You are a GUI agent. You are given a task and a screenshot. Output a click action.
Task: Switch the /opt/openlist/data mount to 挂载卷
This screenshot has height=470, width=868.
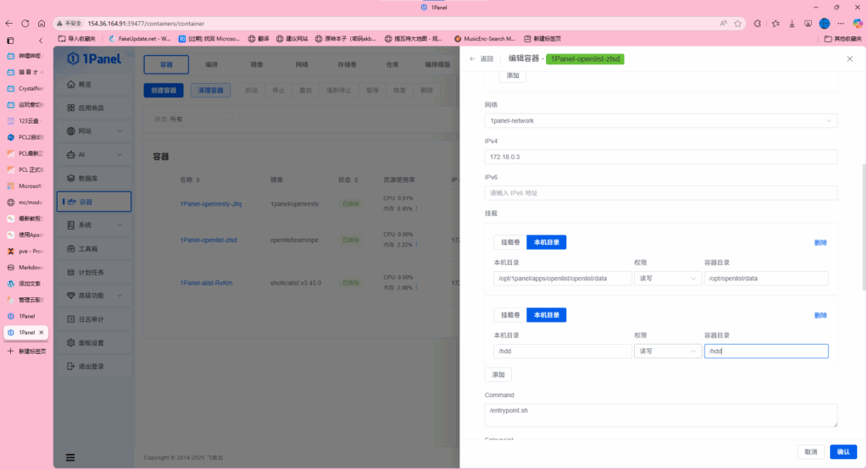(x=509, y=242)
